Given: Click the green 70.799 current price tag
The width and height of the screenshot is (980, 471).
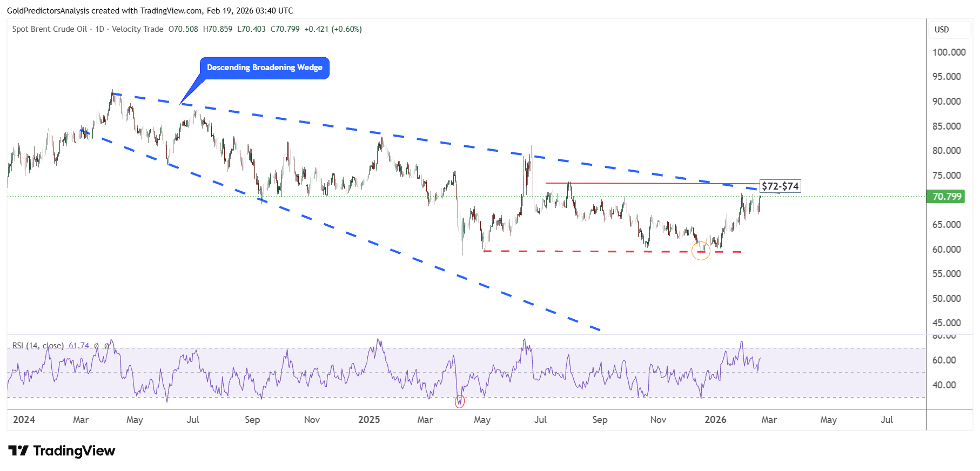Looking at the screenshot, I should pyautogui.click(x=947, y=197).
